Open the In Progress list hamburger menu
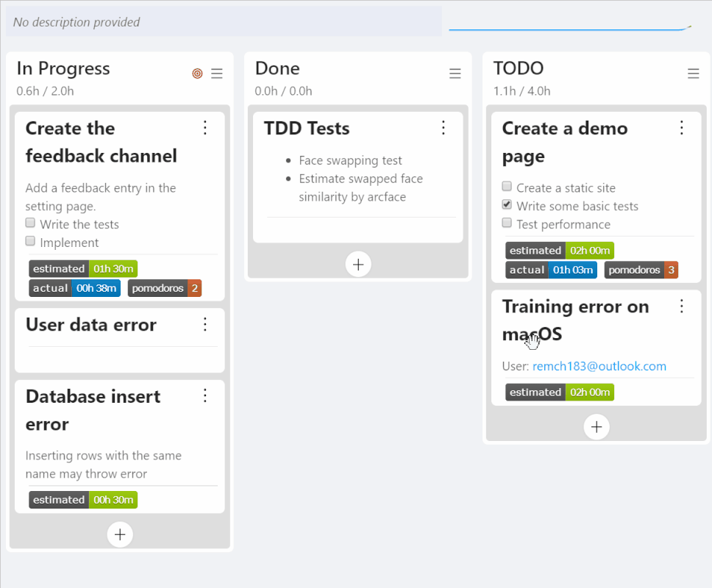The height and width of the screenshot is (588, 712). tap(216, 73)
